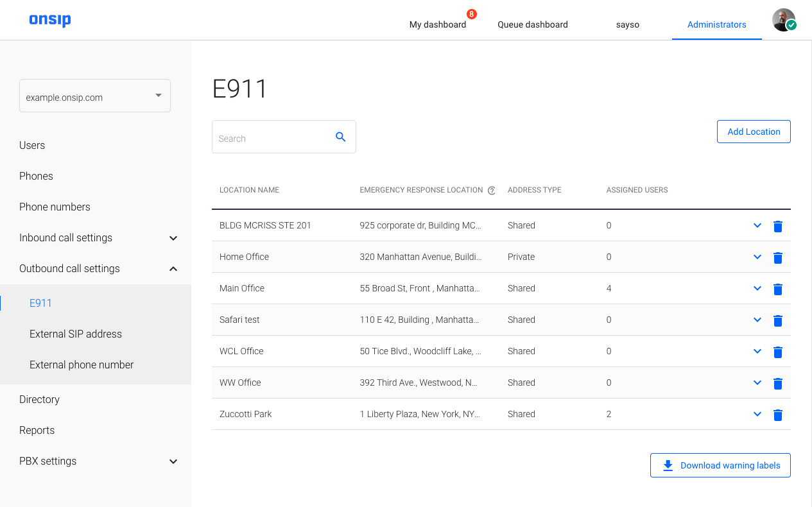Sort by Address Type column header
This screenshot has width=812, height=507.
point(535,190)
